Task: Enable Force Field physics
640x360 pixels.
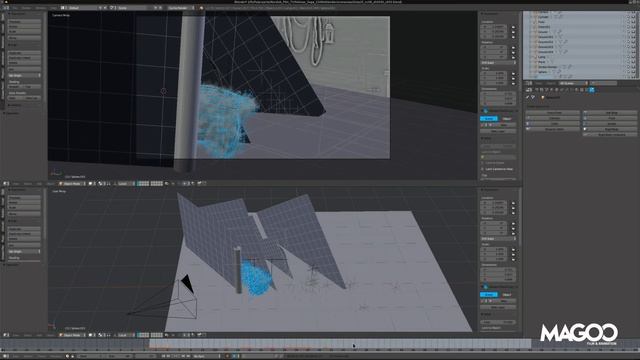Action: click(x=553, y=113)
